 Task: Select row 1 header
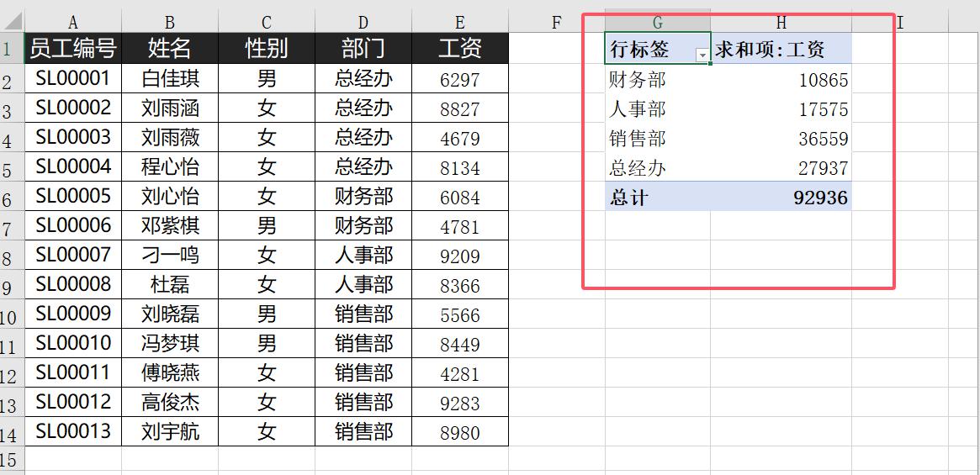pos(12,48)
